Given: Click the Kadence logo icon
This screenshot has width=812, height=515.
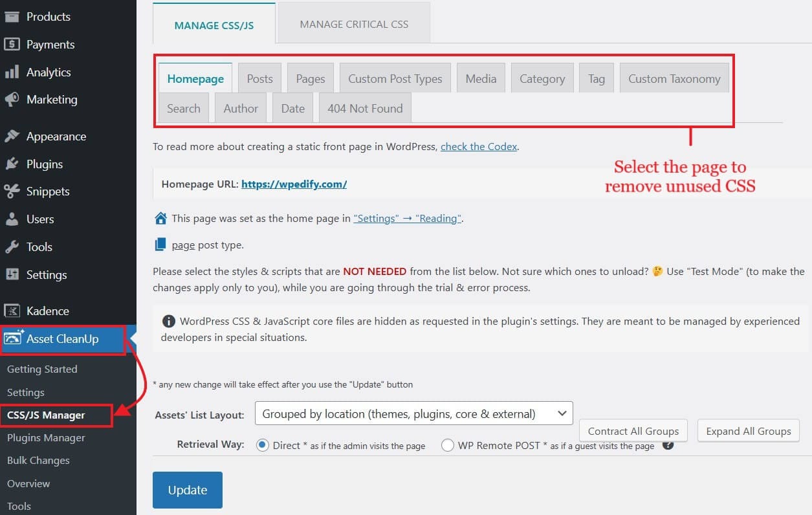Looking at the screenshot, I should coord(12,311).
